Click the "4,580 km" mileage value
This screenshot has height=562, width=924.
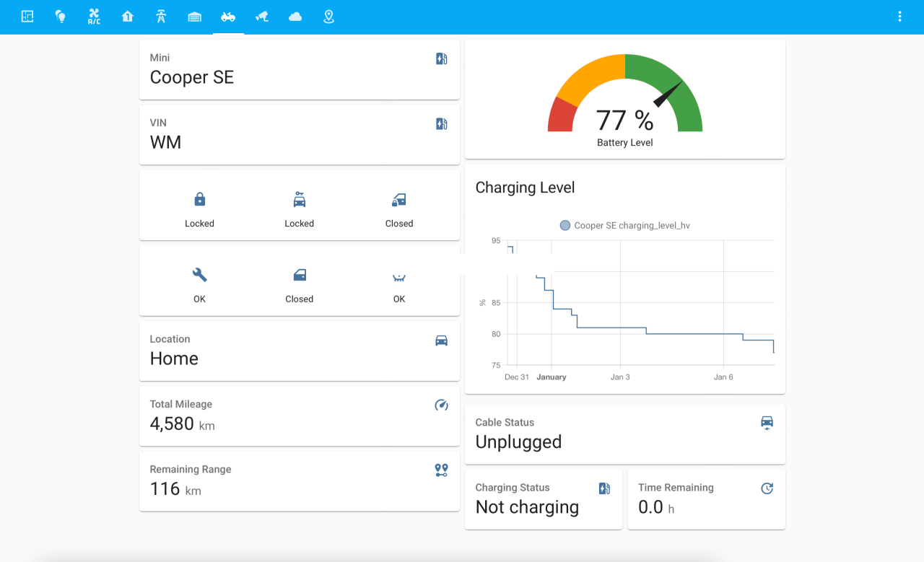pyautogui.click(x=183, y=423)
